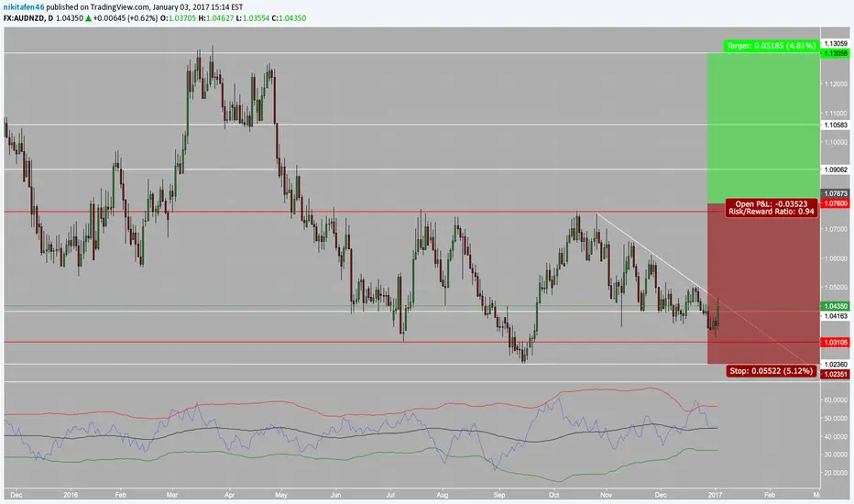Click the Risk/Reward Ratio: 0.94 text
The image size is (854, 504).
tap(772, 212)
